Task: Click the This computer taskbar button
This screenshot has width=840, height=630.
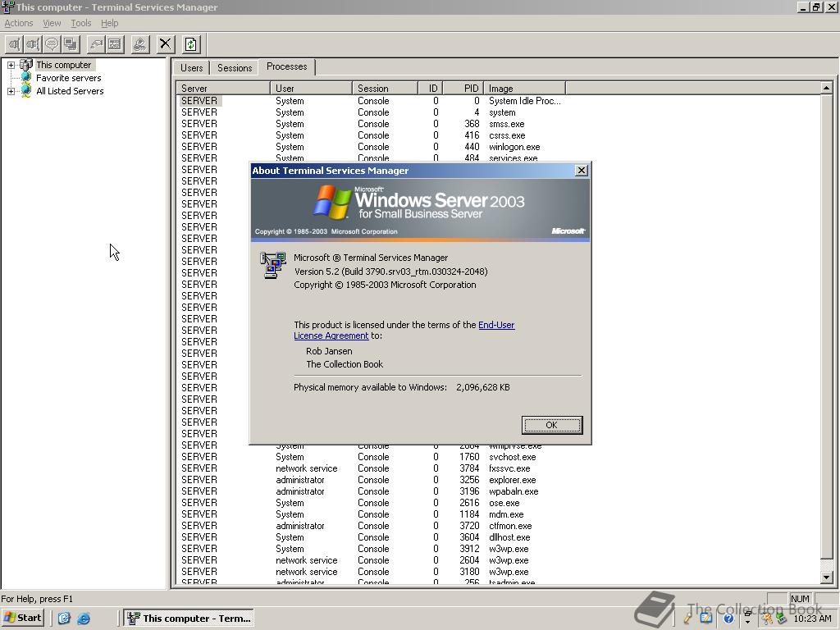Action: coord(189,619)
